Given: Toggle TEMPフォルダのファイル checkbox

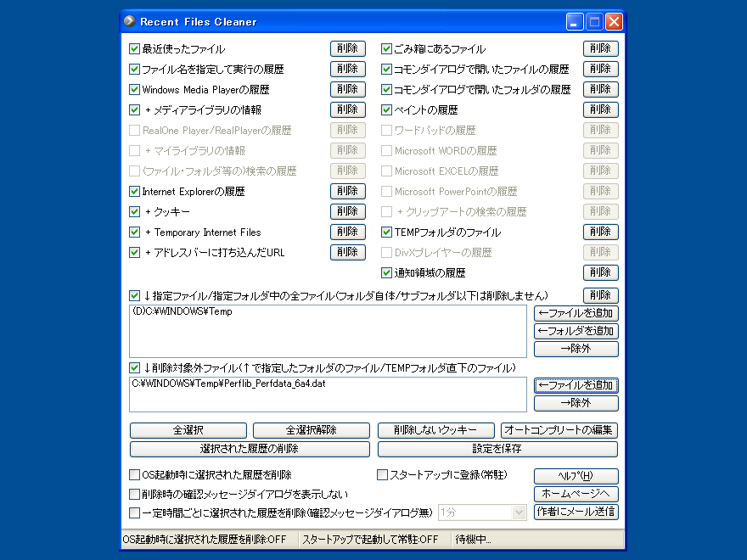Looking at the screenshot, I should pyautogui.click(x=386, y=232).
